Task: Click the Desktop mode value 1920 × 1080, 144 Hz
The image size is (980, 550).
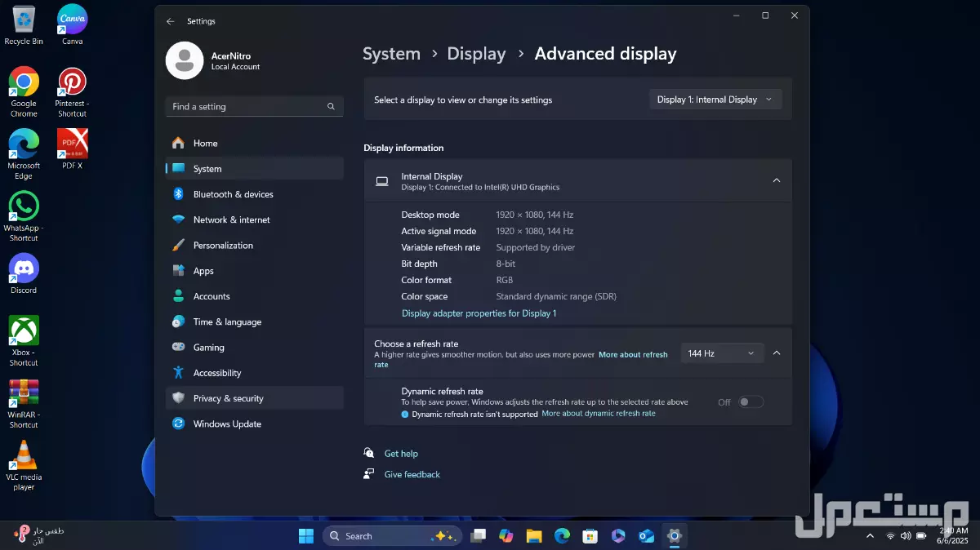Action: click(x=535, y=215)
